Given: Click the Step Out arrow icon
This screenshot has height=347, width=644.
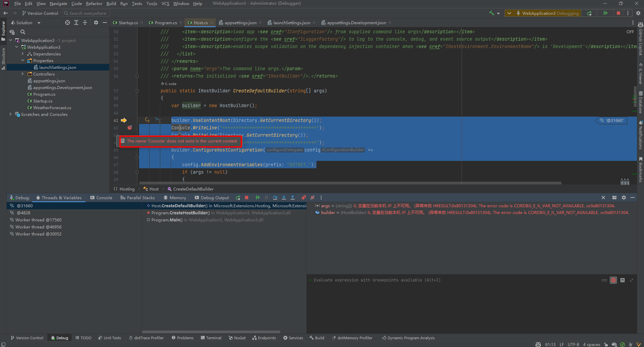Looking at the screenshot, I should 293,198.
